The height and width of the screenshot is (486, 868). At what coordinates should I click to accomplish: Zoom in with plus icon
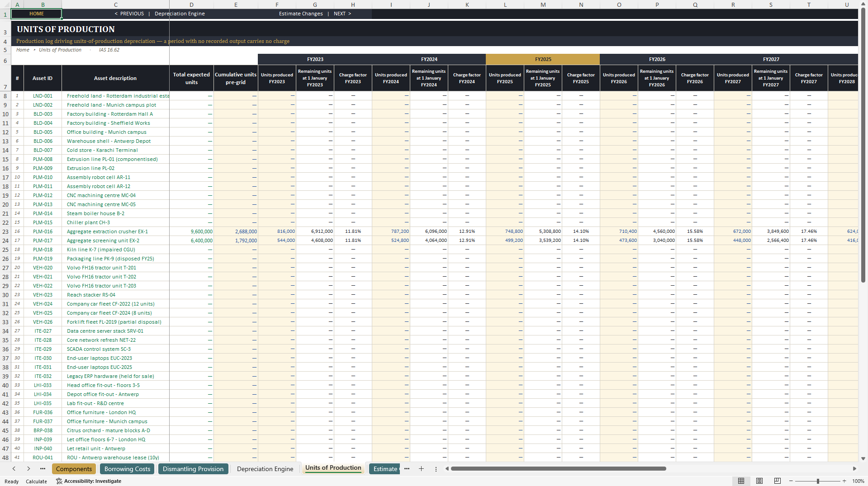click(x=844, y=481)
